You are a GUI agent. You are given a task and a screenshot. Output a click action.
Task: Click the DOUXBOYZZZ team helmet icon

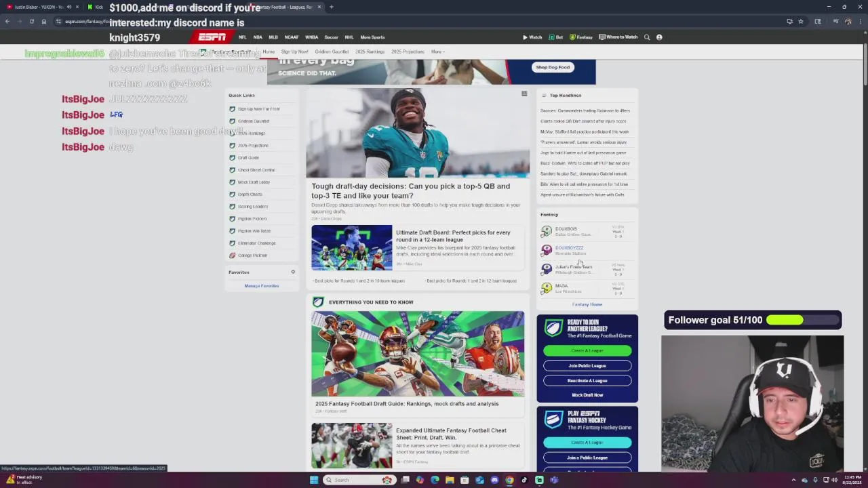547,250
